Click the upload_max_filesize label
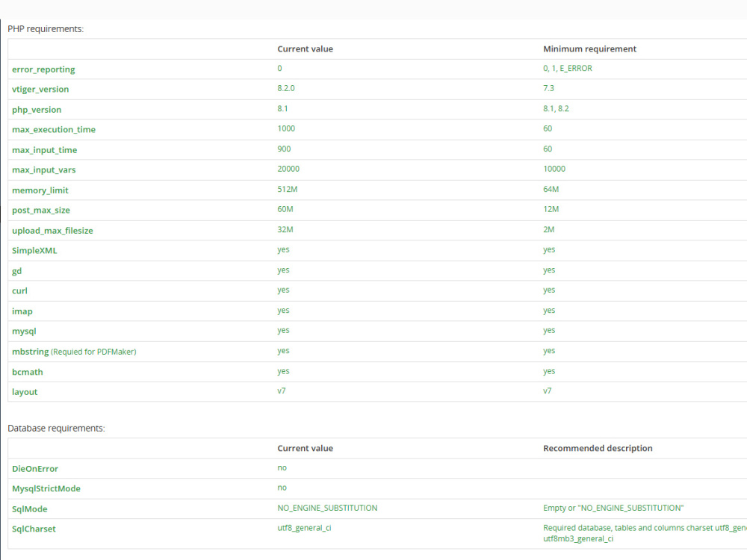The image size is (747, 560). click(52, 231)
